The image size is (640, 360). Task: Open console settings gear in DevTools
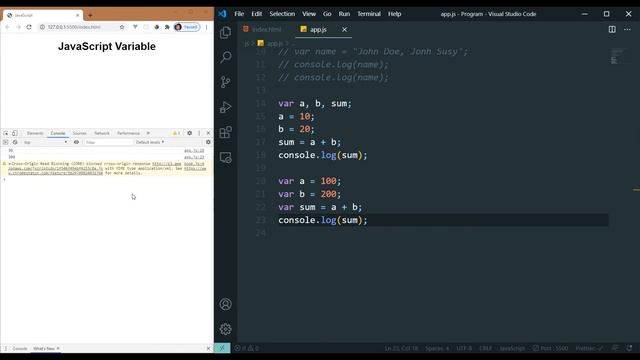[x=208, y=142]
